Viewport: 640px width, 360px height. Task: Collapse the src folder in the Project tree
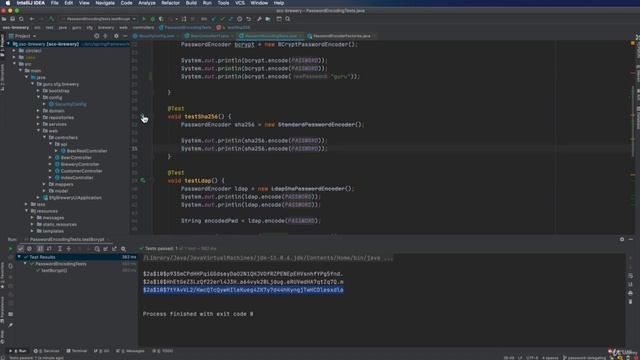15,64
